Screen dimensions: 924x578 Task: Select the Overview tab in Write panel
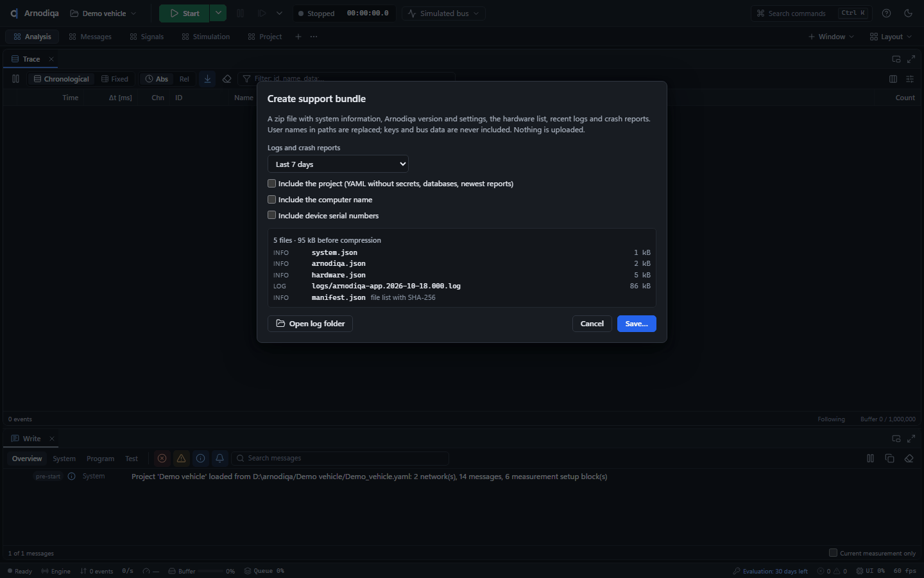click(27, 459)
